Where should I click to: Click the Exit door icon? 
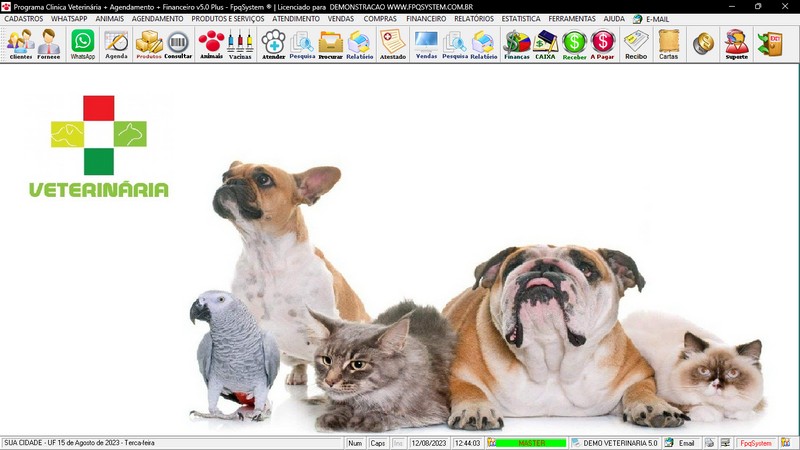click(770, 44)
